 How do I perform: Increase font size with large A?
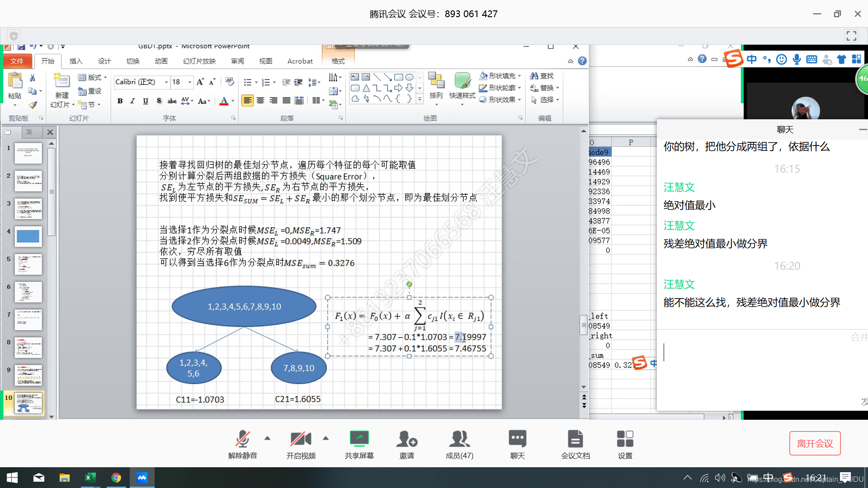pyautogui.click(x=200, y=82)
